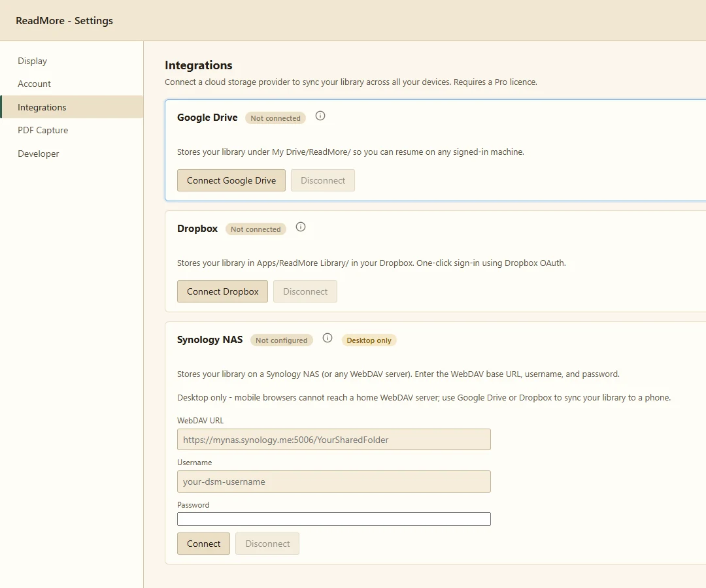Click Disconnect in the Synology NAS card
Screen dimensions: 706x588
click(x=267, y=544)
